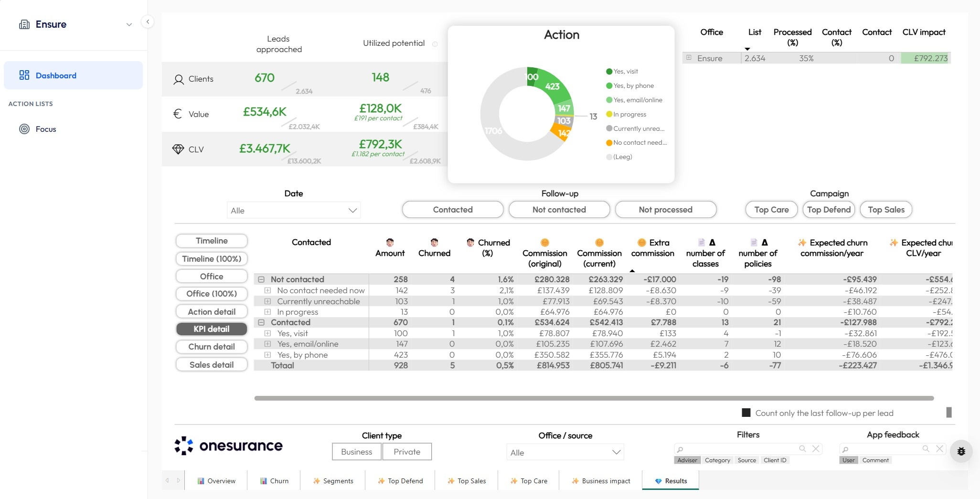
Task: Click the Ensure company building icon
Action: click(x=24, y=24)
